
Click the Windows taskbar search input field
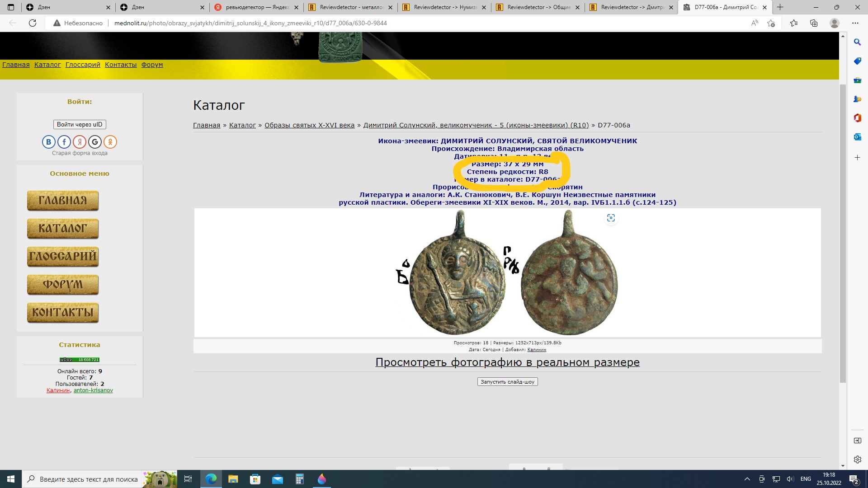pos(88,479)
